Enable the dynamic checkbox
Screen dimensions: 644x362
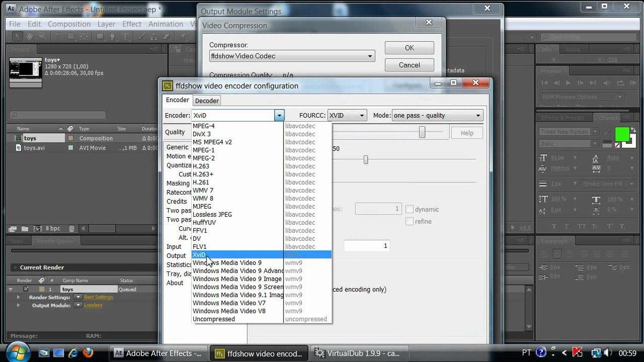tap(409, 209)
